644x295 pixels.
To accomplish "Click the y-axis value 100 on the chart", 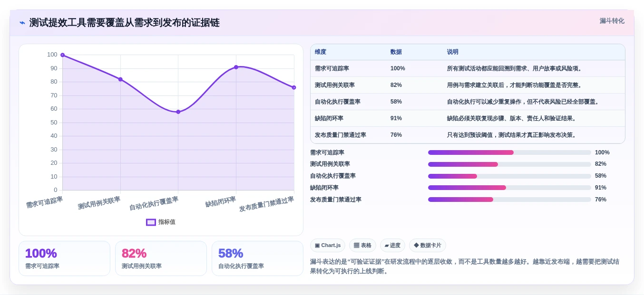I will point(52,55).
